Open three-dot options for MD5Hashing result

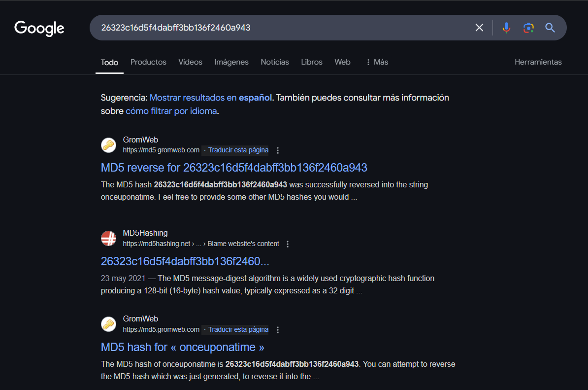point(288,244)
